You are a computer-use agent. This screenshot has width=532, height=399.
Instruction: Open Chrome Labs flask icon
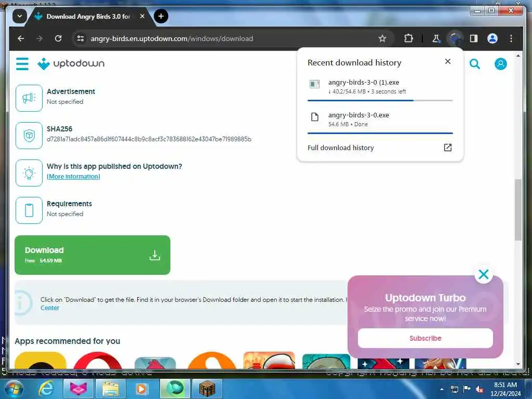[x=436, y=38]
